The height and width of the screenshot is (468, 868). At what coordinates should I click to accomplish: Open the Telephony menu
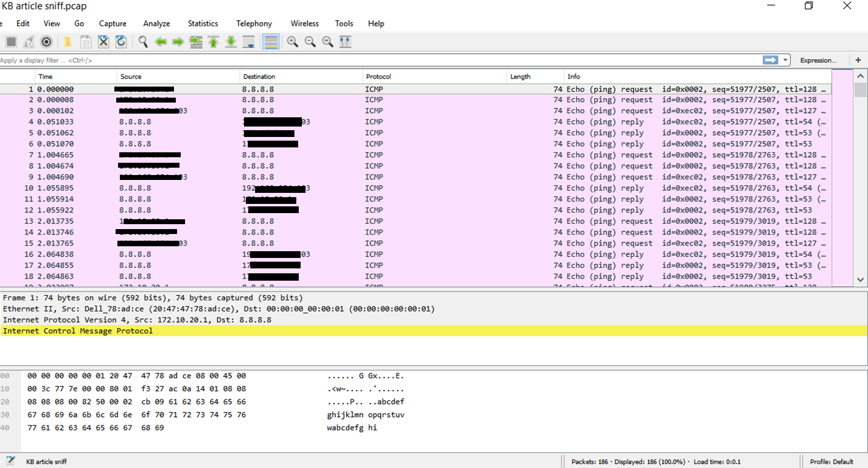coord(254,23)
